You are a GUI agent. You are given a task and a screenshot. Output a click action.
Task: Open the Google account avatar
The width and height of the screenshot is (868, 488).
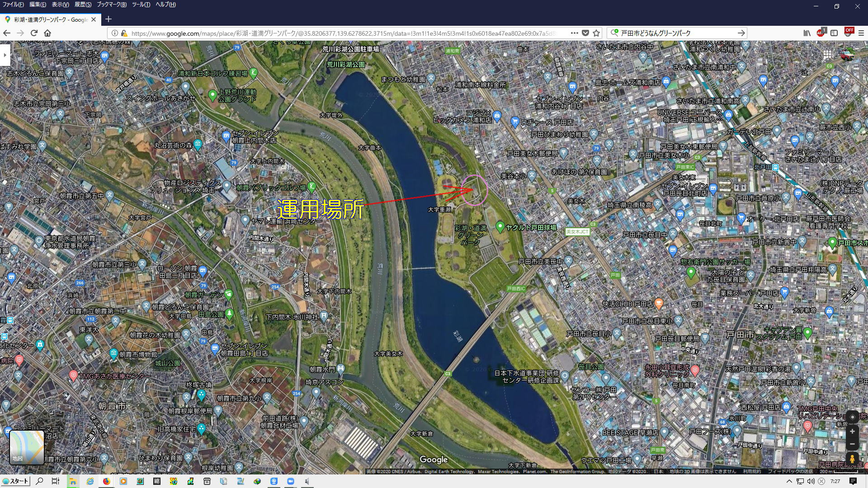[849, 55]
